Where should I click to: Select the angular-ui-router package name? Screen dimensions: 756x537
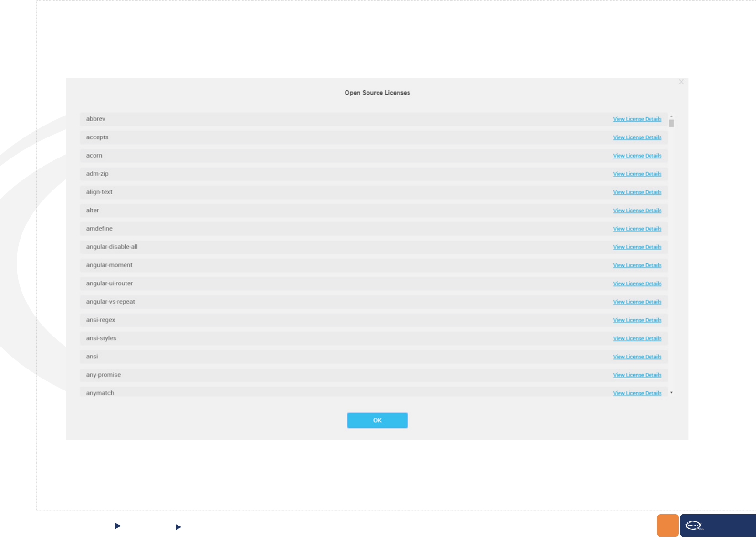pyautogui.click(x=109, y=283)
